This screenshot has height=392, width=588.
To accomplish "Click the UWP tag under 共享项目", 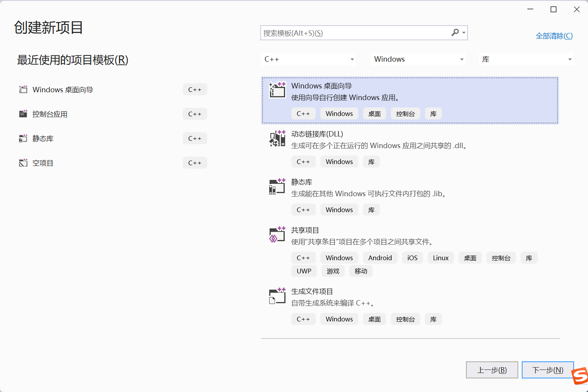I will [304, 271].
